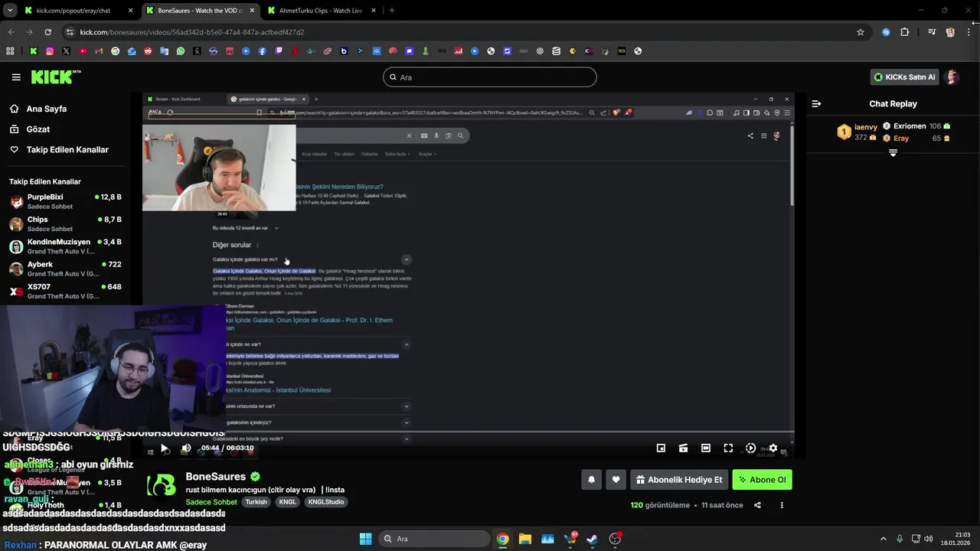Focus the Kick Ara search field

click(x=490, y=77)
